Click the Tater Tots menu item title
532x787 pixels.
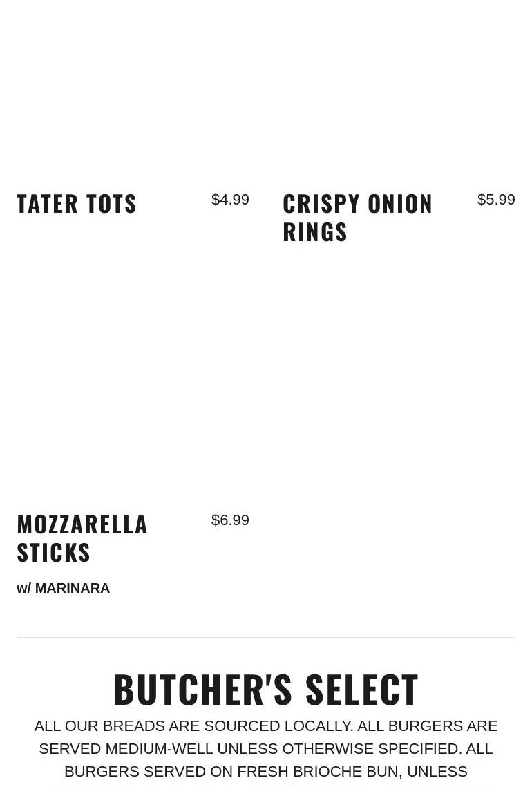point(77,203)
